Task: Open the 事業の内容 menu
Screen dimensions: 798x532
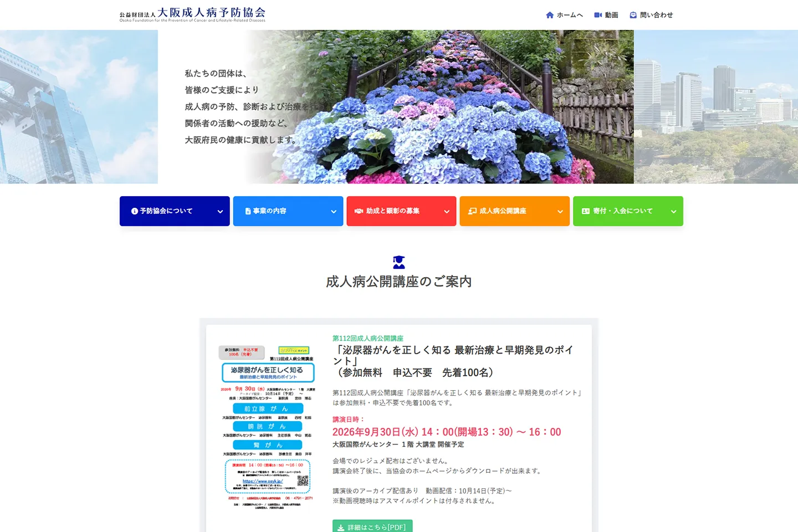Action: coord(288,211)
